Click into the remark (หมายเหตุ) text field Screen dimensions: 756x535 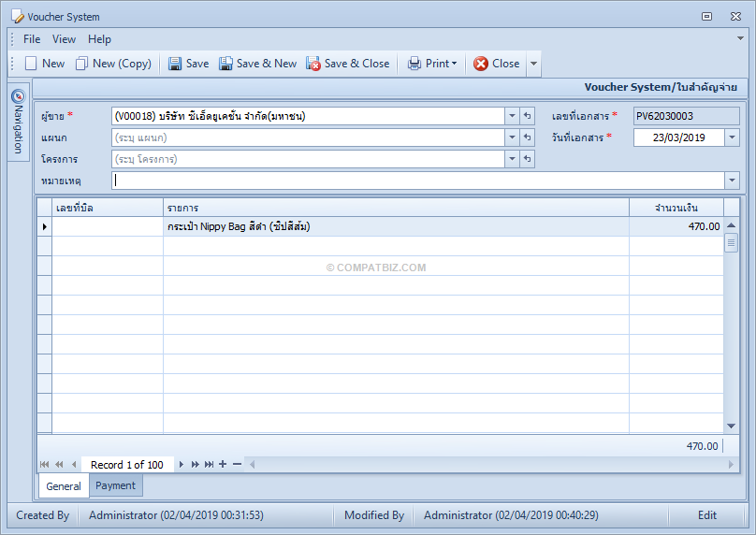tap(418, 181)
